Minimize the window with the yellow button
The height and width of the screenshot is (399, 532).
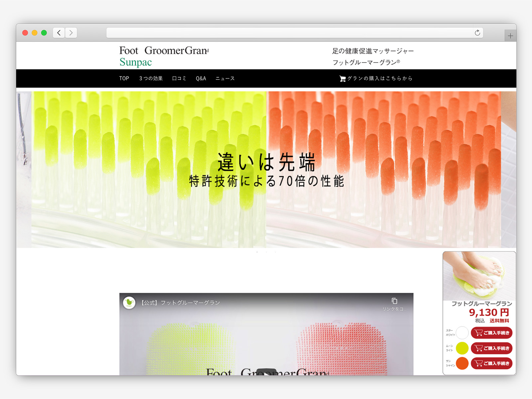[x=34, y=33]
